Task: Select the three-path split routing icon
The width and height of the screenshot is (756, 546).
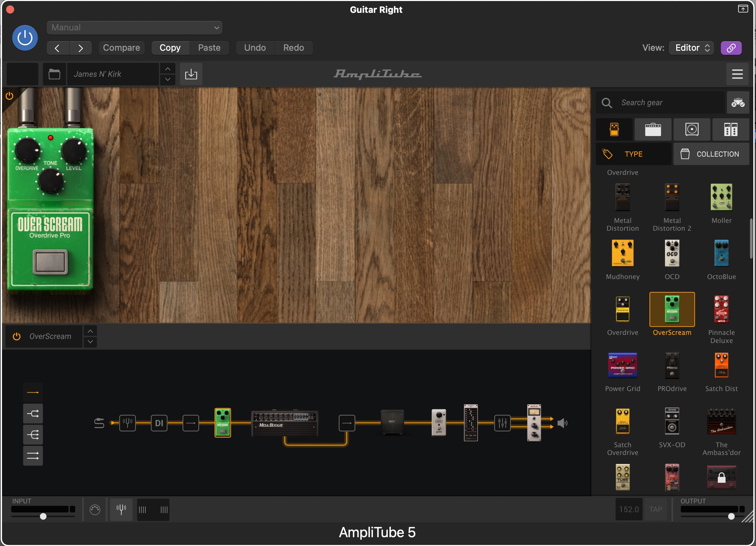Action: pyautogui.click(x=33, y=434)
